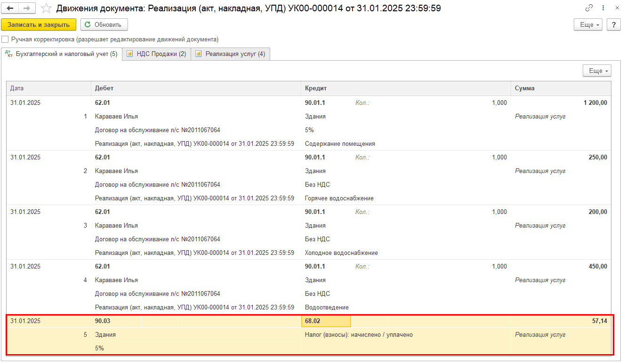Open help with the question mark button
The height and width of the screenshot is (364, 626).
tap(614, 25)
